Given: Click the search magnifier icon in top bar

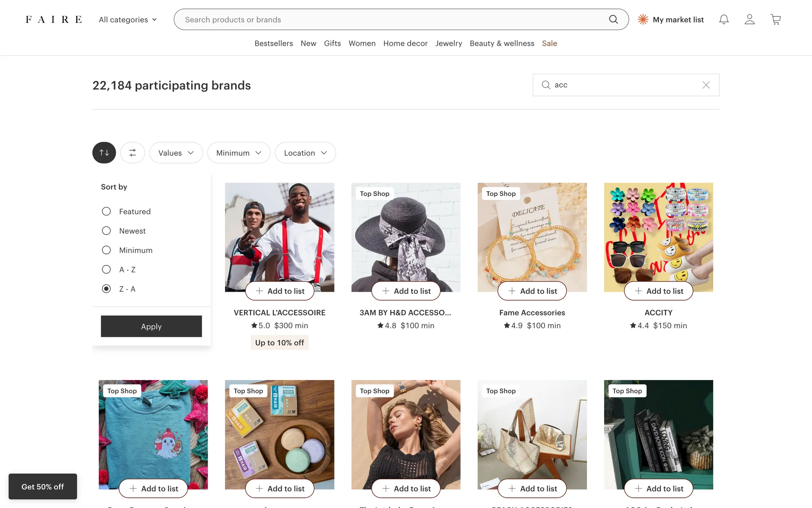Looking at the screenshot, I should (x=613, y=19).
